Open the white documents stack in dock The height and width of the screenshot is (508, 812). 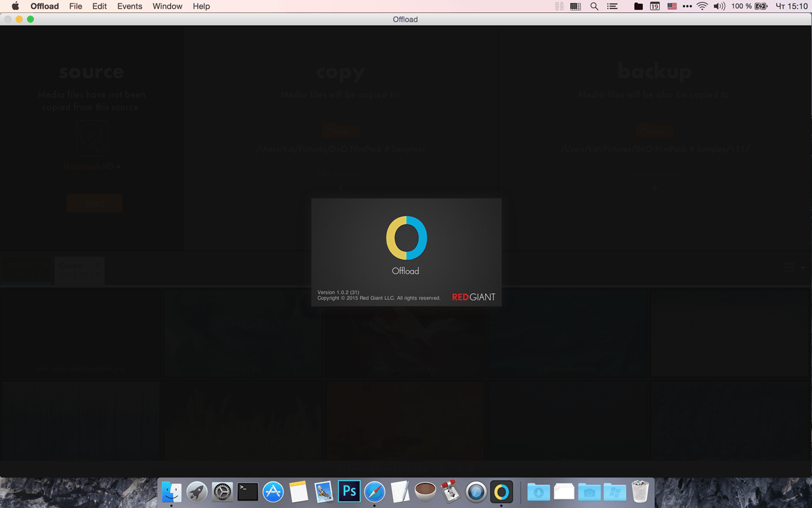pyautogui.click(x=564, y=491)
